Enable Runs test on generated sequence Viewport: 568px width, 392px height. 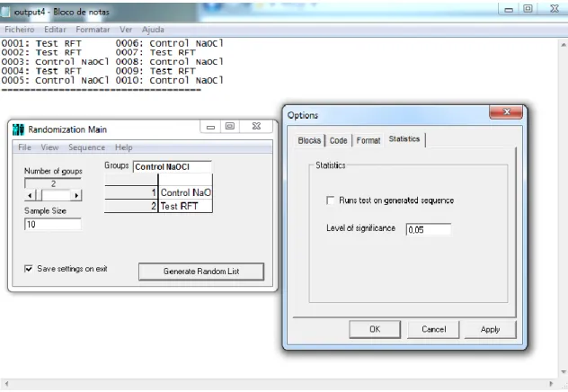pyautogui.click(x=330, y=200)
